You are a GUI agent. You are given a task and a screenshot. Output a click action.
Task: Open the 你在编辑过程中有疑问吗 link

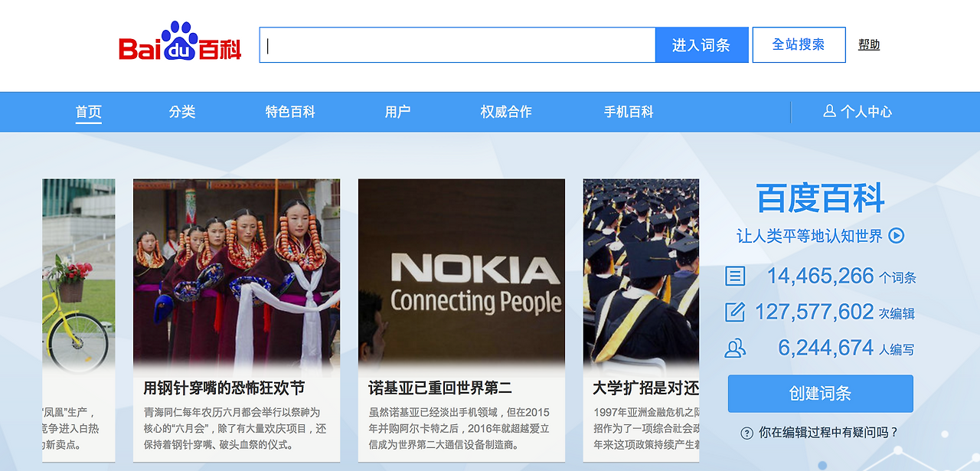tap(828, 433)
